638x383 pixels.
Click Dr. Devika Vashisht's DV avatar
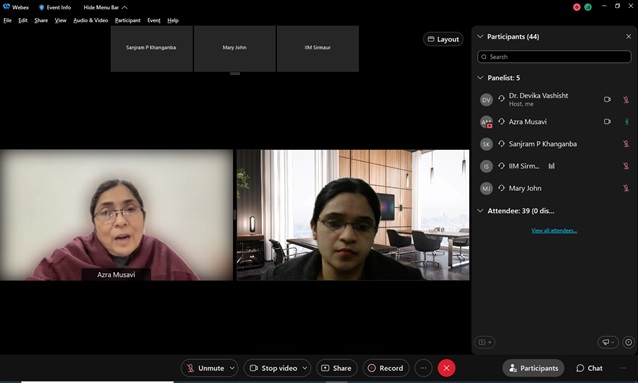(x=486, y=100)
